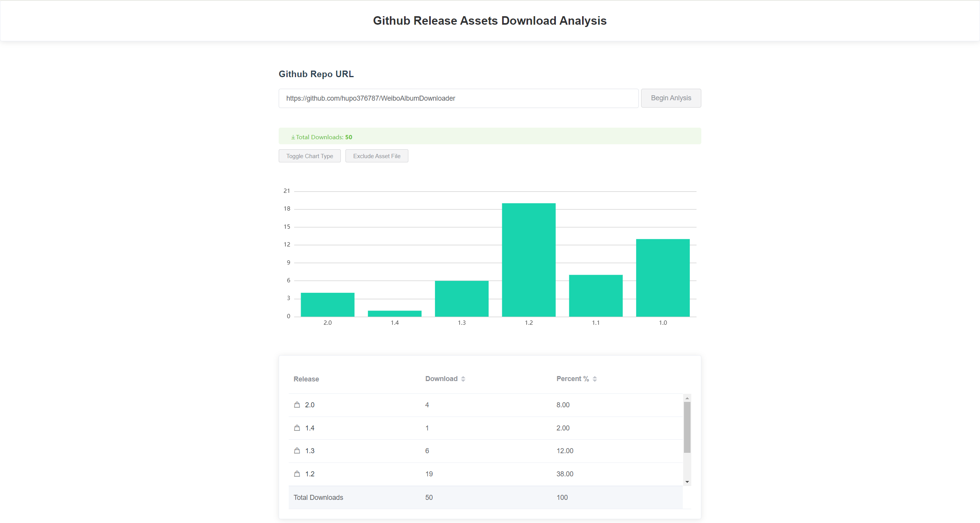Screen dimensions: 980x523
Task: Click release name 1.3 in the table
Action: tap(310, 451)
